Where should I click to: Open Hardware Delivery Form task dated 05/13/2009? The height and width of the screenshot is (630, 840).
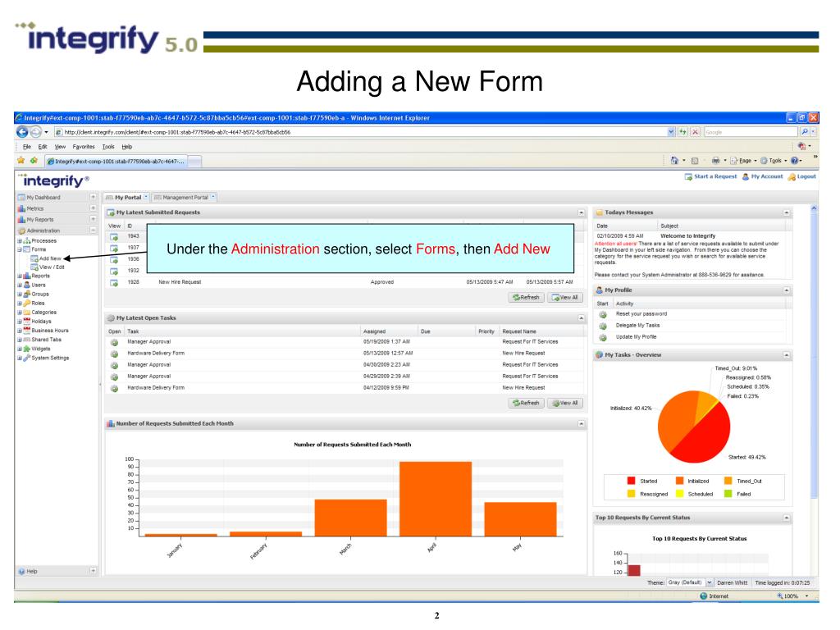(114, 354)
